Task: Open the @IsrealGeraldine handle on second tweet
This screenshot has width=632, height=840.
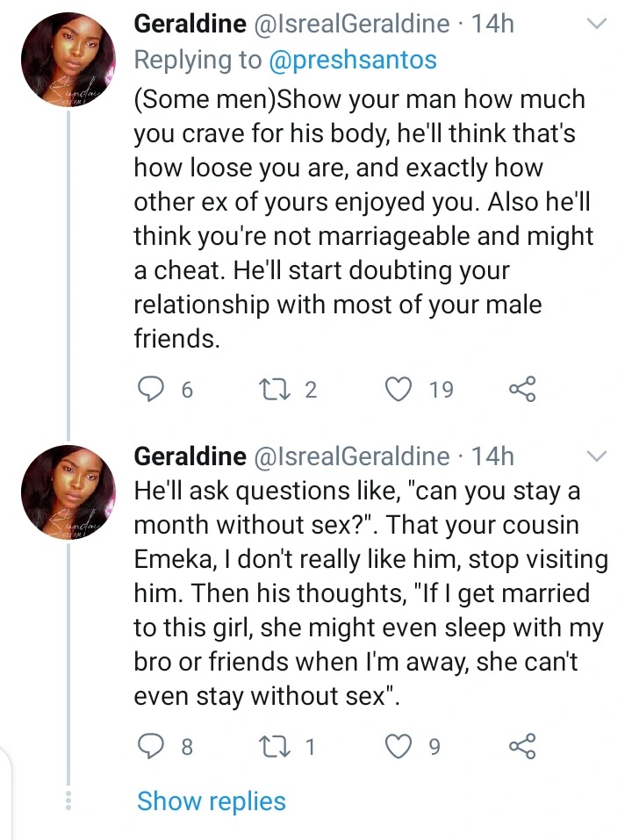Action: click(350, 456)
